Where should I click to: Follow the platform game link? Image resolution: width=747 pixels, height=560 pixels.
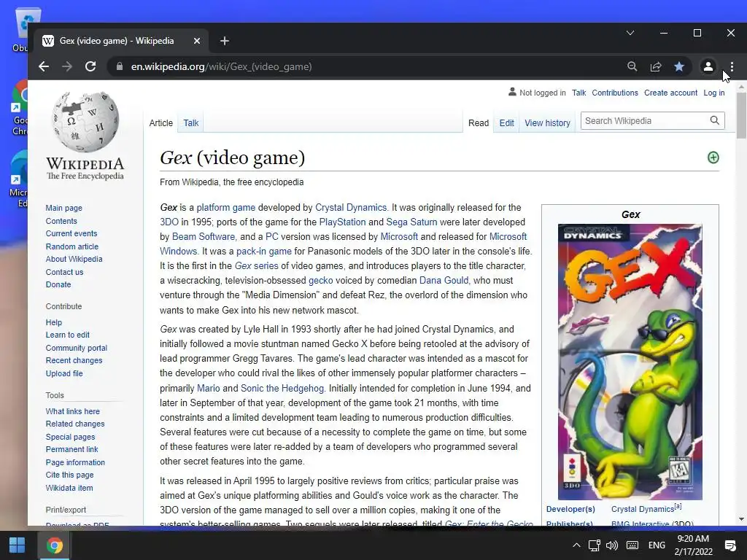226,208
